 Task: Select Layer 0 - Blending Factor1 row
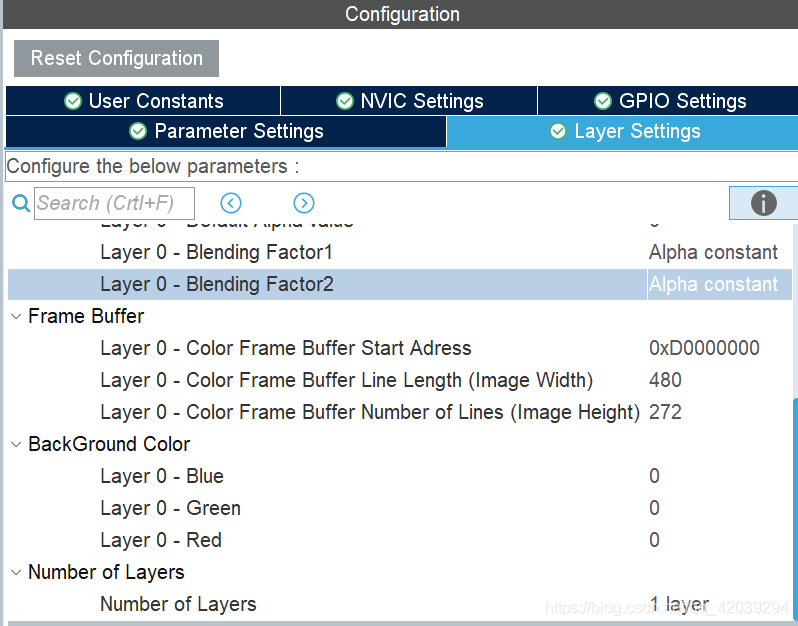(400, 252)
